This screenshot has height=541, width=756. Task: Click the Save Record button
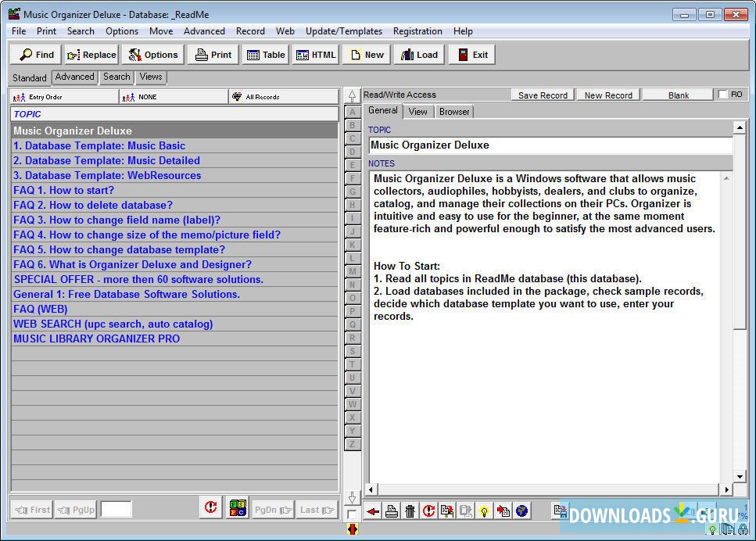click(x=542, y=95)
